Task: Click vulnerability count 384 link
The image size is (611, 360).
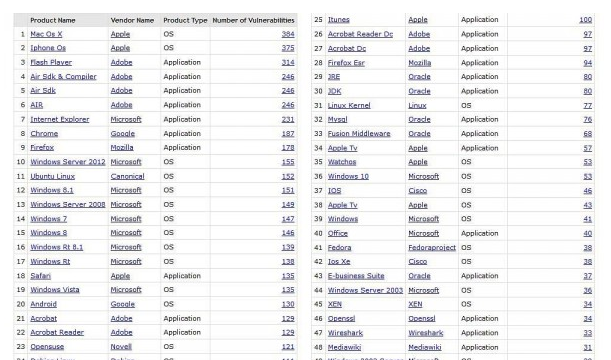Action: pos(288,34)
